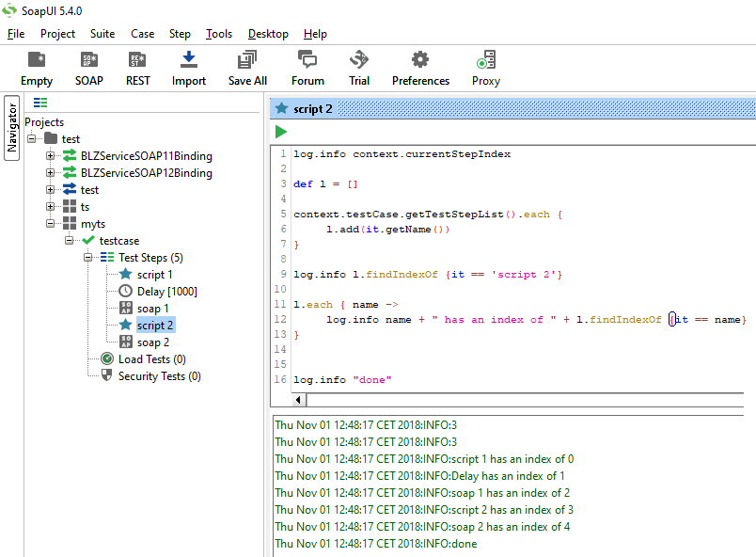Select the Delay [1000] test step

point(166,292)
